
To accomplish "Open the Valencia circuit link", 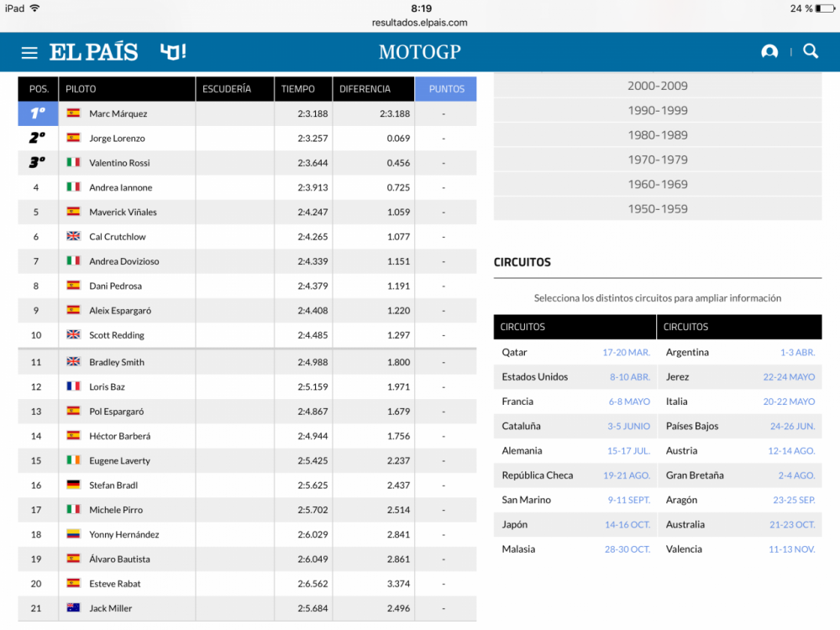I will 685,549.
